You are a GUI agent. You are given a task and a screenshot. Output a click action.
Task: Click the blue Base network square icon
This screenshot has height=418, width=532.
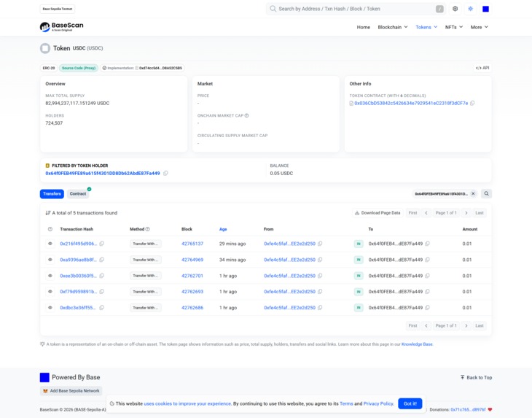pos(485,9)
